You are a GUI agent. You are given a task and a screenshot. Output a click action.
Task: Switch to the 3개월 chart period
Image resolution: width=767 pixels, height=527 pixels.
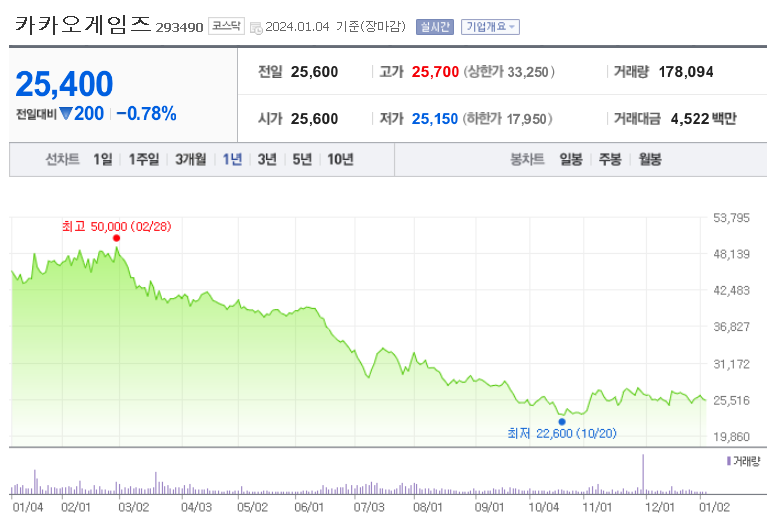191,159
